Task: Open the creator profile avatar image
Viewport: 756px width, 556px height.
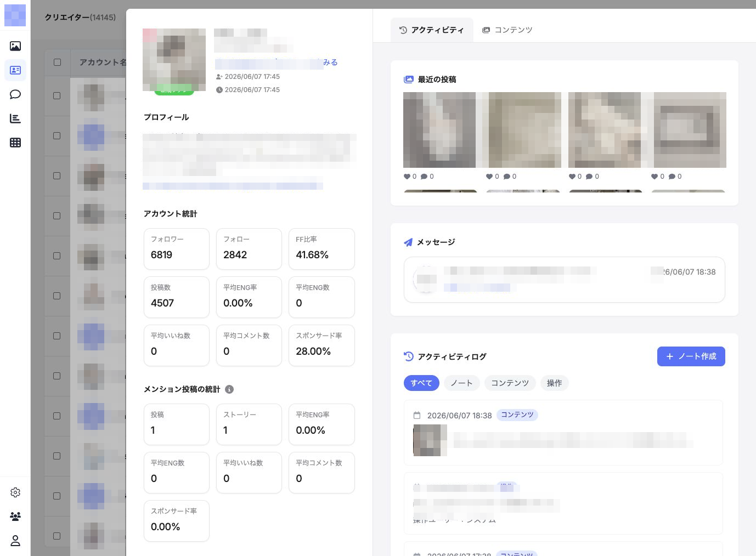Action: tap(174, 60)
